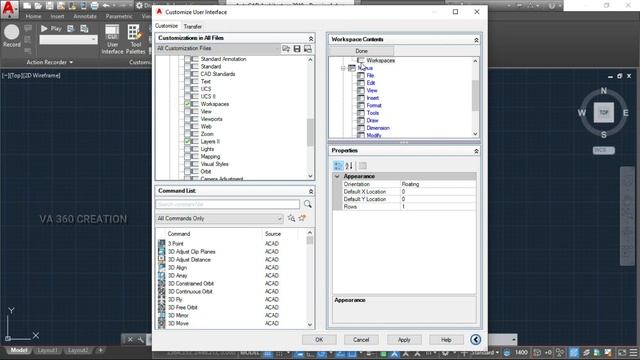Open the Annotate ribbon tab

point(85,16)
